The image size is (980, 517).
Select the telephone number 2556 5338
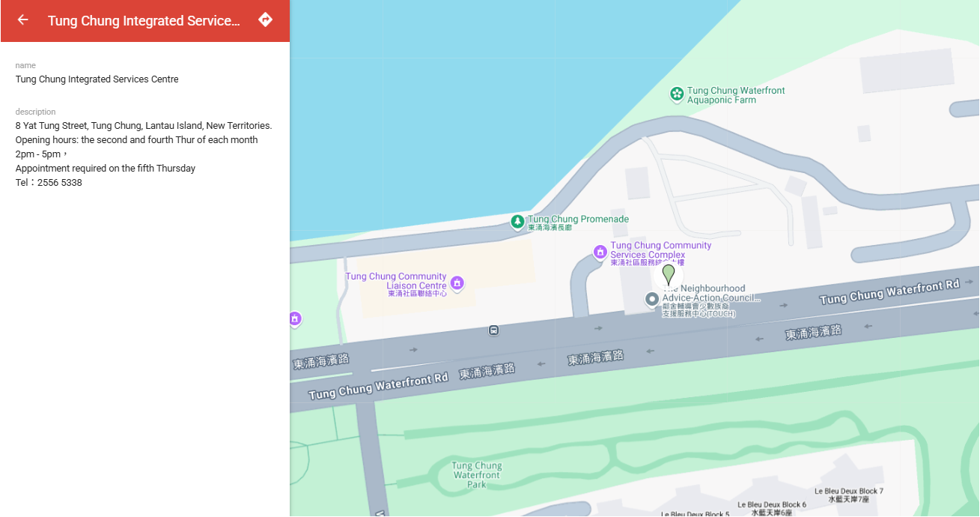(60, 183)
